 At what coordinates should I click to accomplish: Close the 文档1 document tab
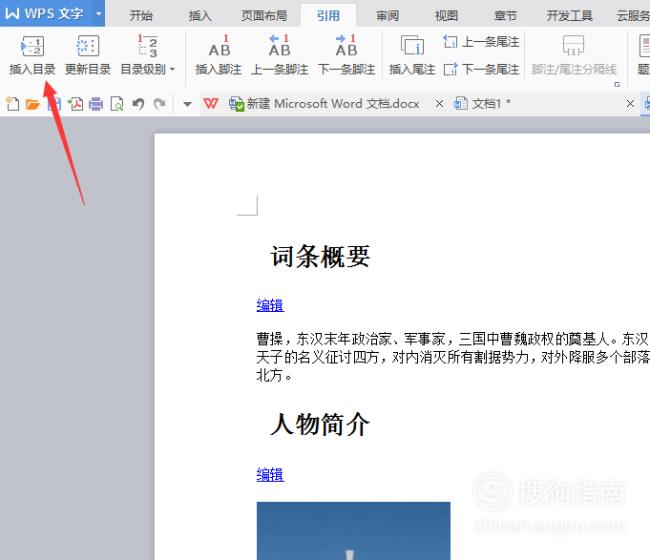(630, 104)
